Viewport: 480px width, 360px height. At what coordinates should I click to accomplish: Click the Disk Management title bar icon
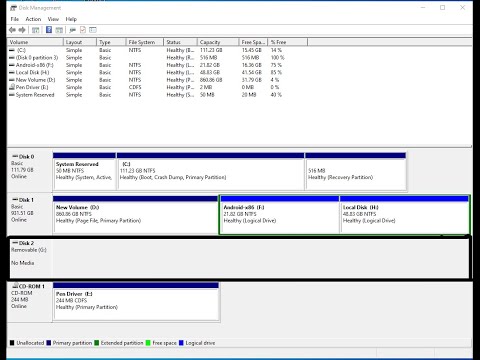point(14,8)
